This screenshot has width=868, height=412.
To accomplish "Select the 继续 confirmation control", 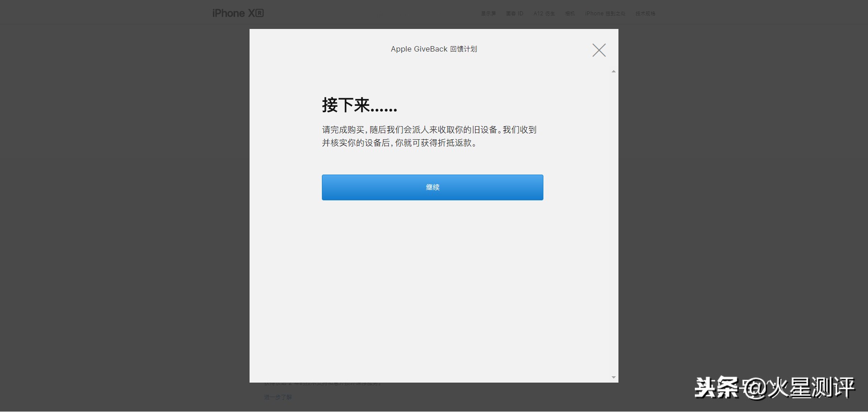I will pyautogui.click(x=432, y=187).
